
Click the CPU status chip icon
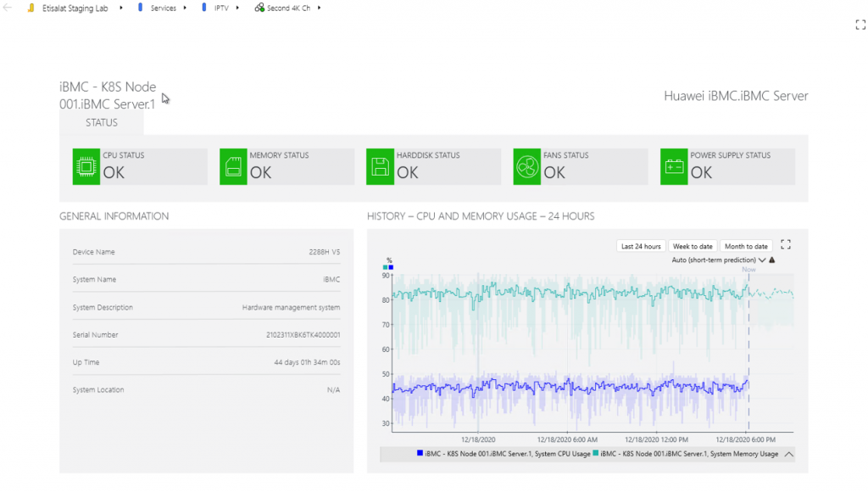point(86,166)
